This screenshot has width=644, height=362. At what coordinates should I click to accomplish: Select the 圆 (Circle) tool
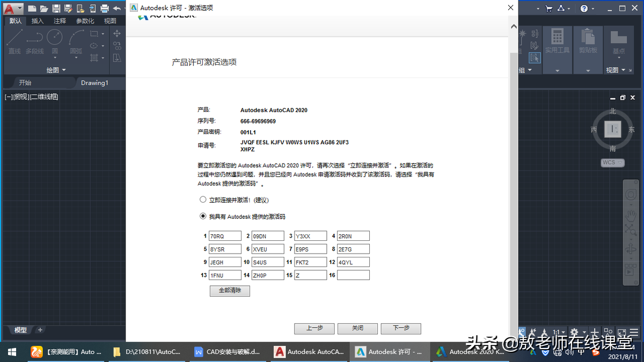pyautogui.click(x=54, y=38)
